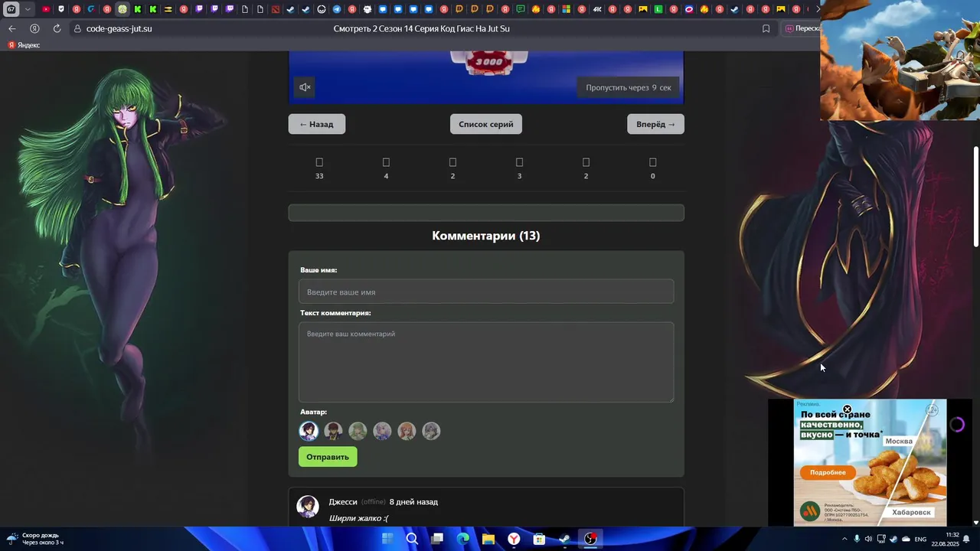Unmute the video ad sound
Image resolution: width=980 pixels, height=551 pixels.
pos(305,87)
